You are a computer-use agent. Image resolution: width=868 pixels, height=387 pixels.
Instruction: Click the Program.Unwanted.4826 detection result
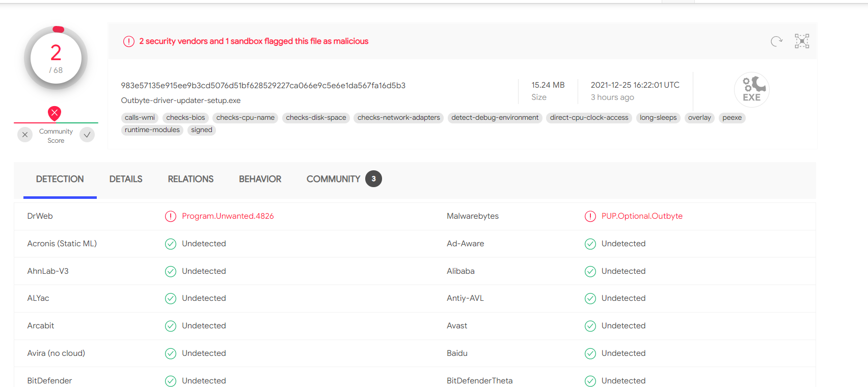(x=228, y=216)
